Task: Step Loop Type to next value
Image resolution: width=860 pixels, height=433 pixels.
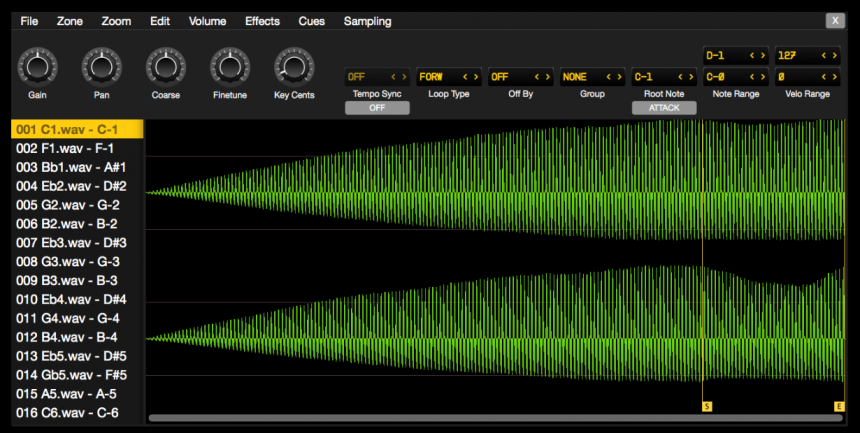Action: [474, 76]
